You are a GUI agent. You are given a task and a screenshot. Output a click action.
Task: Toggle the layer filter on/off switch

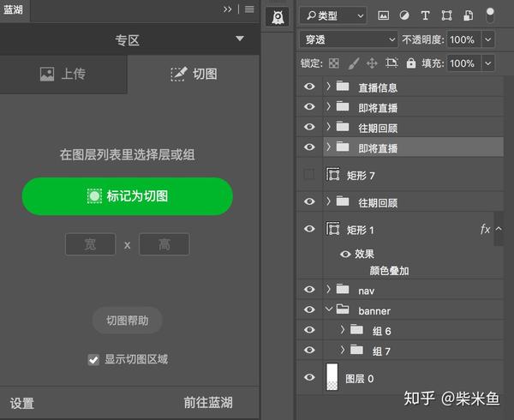[x=490, y=15]
